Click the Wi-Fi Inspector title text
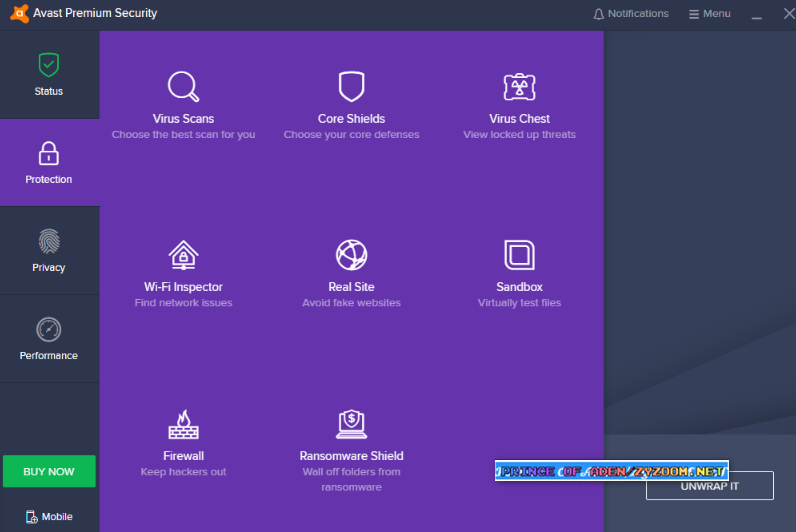This screenshot has height=532, width=796. [183, 287]
